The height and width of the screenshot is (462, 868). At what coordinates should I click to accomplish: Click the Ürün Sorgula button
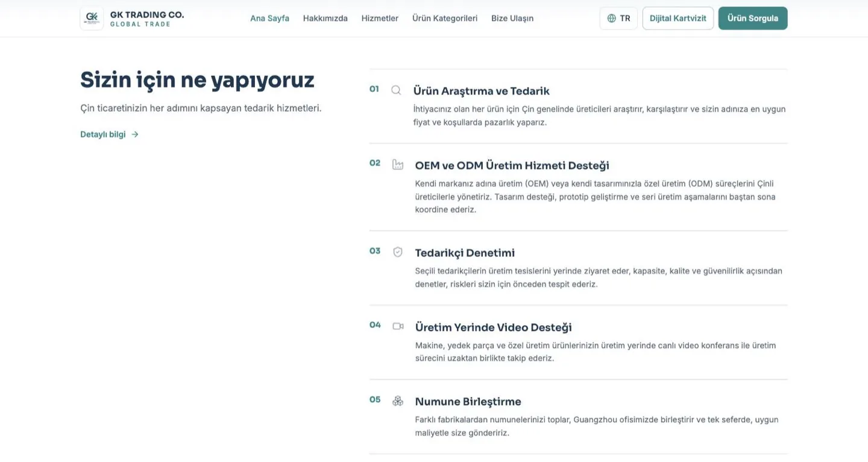coord(753,18)
